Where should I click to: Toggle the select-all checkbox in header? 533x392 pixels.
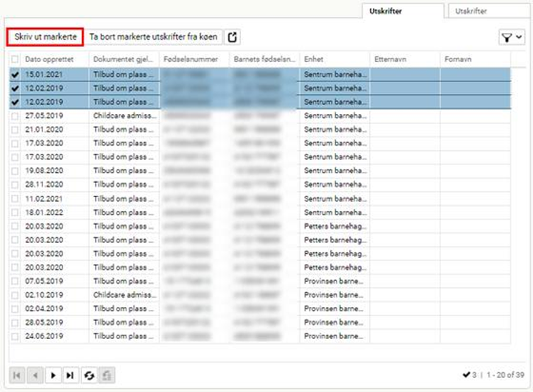pyautogui.click(x=15, y=60)
